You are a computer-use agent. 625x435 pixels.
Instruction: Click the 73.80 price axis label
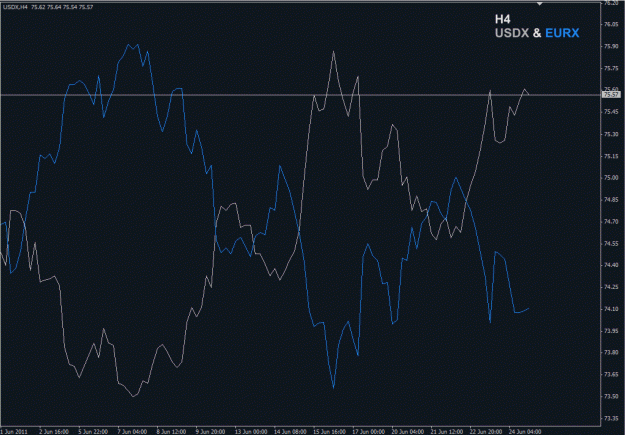[610, 352]
